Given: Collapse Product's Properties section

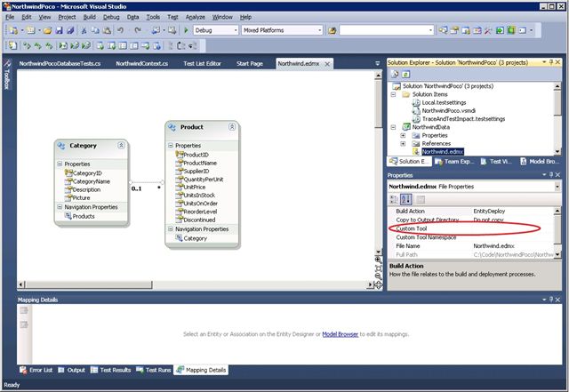Looking at the screenshot, I should (x=171, y=145).
